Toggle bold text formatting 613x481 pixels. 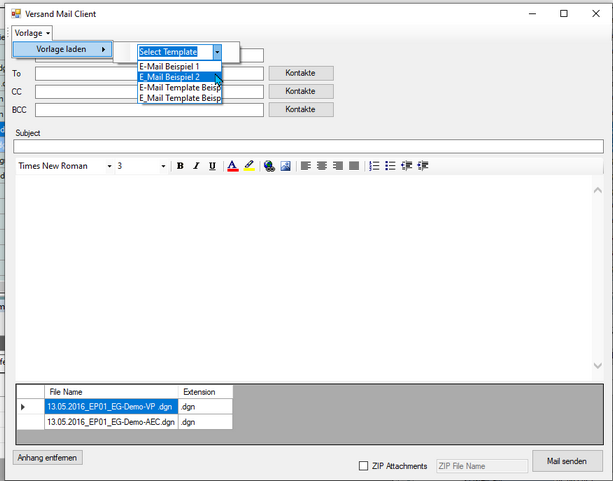pyautogui.click(x=180, y=166)
